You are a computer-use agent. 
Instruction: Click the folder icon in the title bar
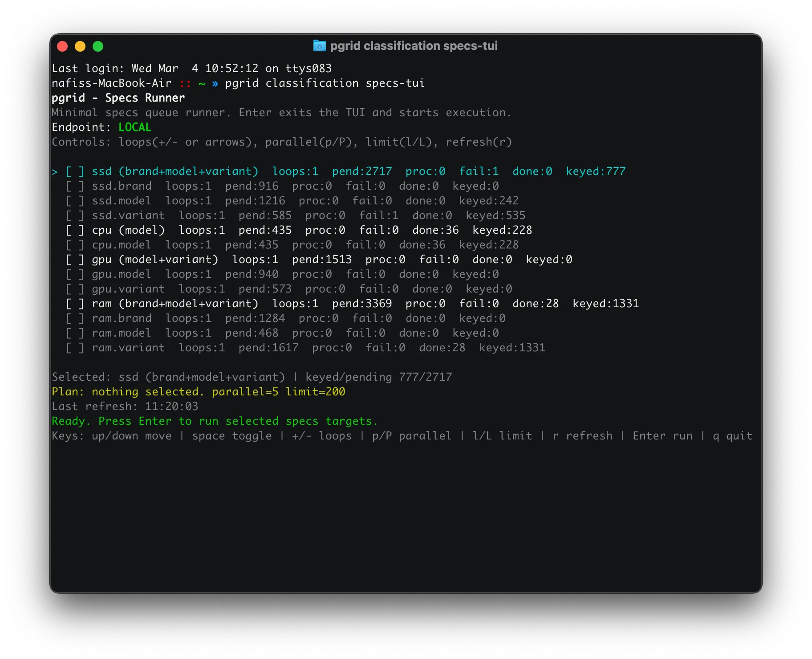pos(319,46)
